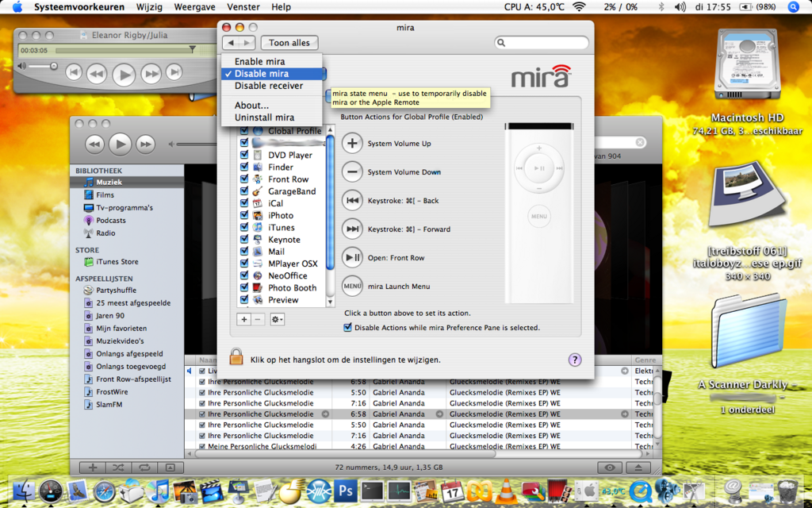The height and width of the screenshot is (508, 812).
Task: Click the Eleanor Rigby playback progress bar
Action: (x=124, y=50)
